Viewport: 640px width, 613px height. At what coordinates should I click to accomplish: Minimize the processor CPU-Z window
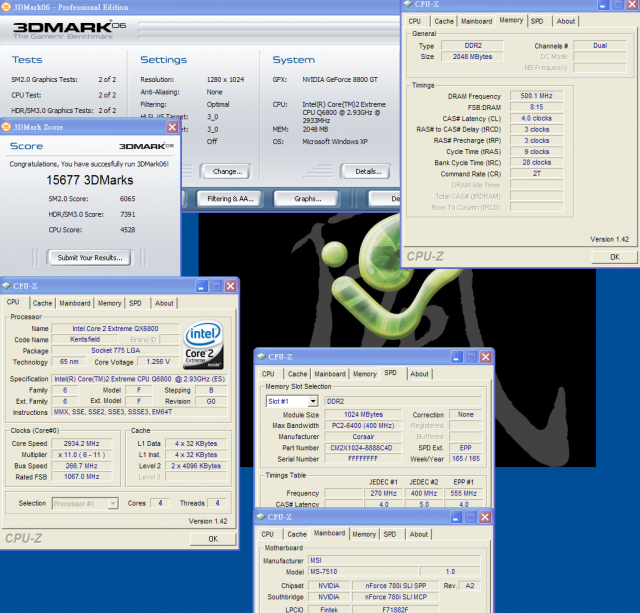(201, 286)
